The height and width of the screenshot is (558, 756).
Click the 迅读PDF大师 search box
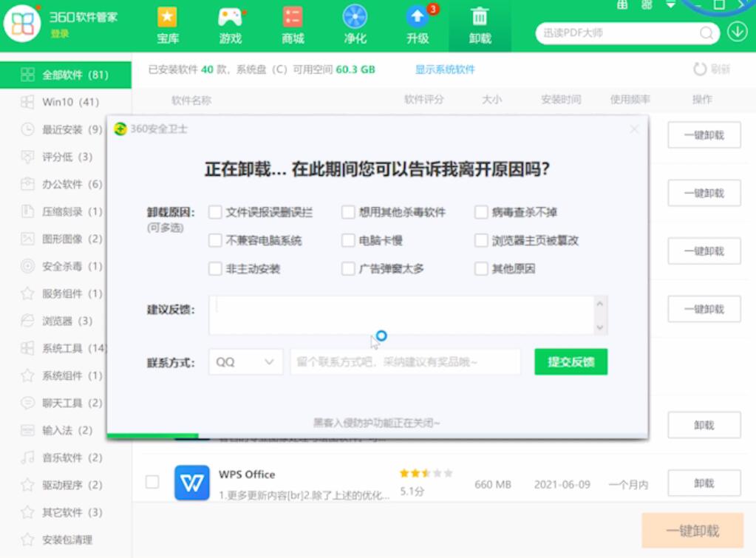point(627,33)
